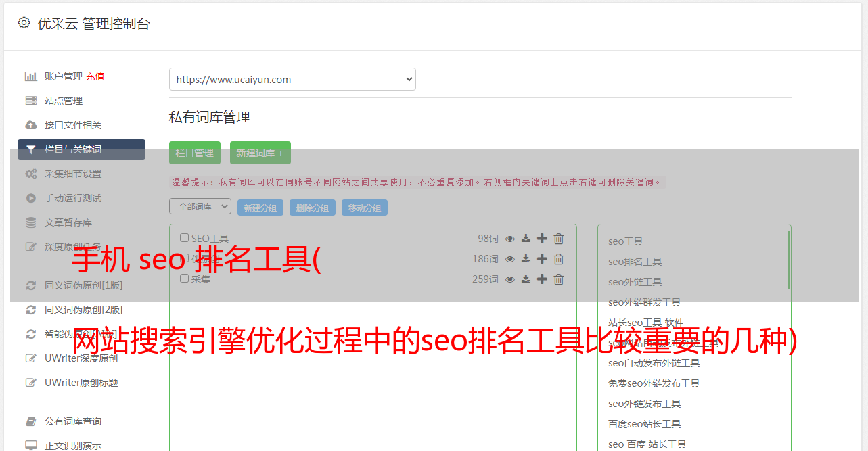Screen dimensions: 868x451
Task: Click the refresh icon for 同义词伪原创[2版]
Action: pos(31,310)
